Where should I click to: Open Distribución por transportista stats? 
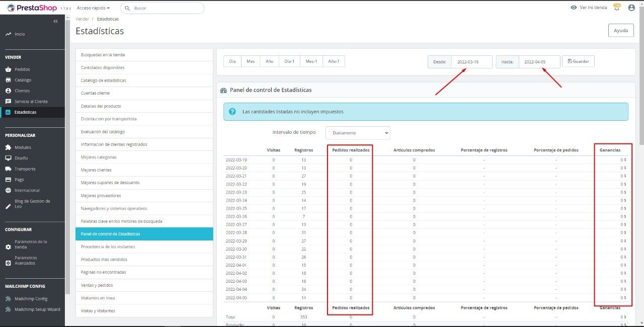[x=144, y=119]
